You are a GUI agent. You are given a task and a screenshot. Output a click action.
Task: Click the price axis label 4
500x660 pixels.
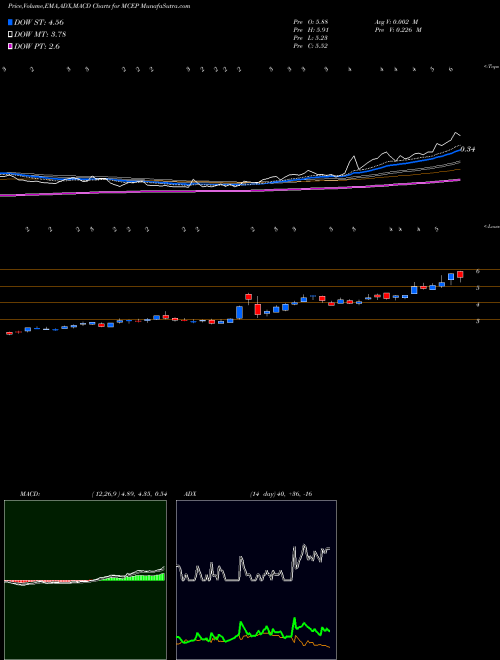[x=478, y=304]
